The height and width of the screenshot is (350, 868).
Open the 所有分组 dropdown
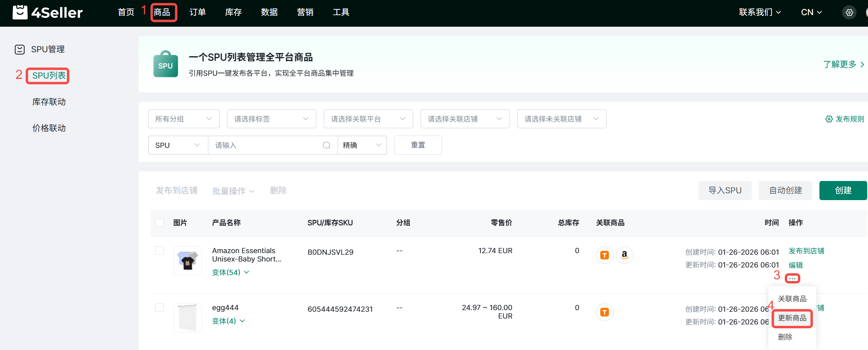(x=184, y=119)
